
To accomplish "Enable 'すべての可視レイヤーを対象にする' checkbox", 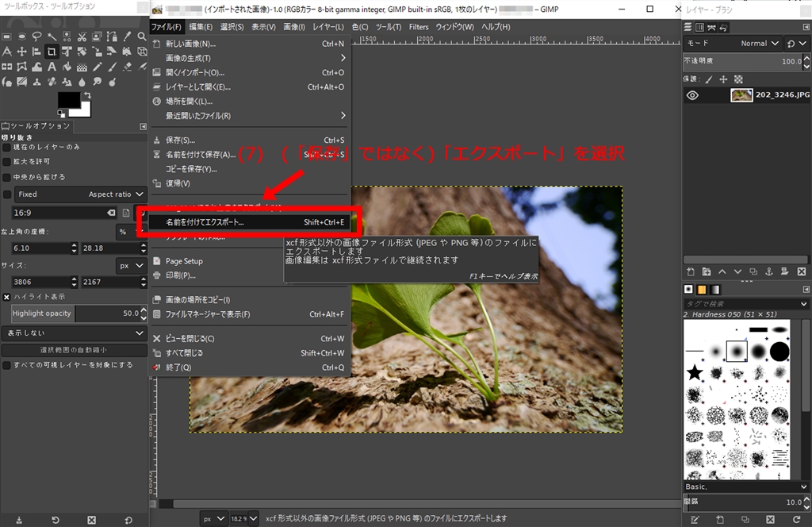I will tap(6, 365).
